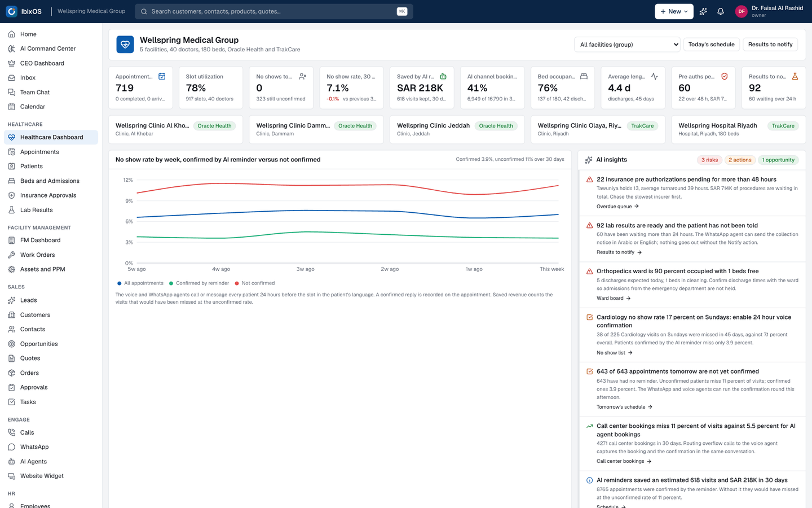The height and width of the screenshot is (508, 812).
Task: Toggle Confirmed by reminder legend entry
Action: coord(199,283)
